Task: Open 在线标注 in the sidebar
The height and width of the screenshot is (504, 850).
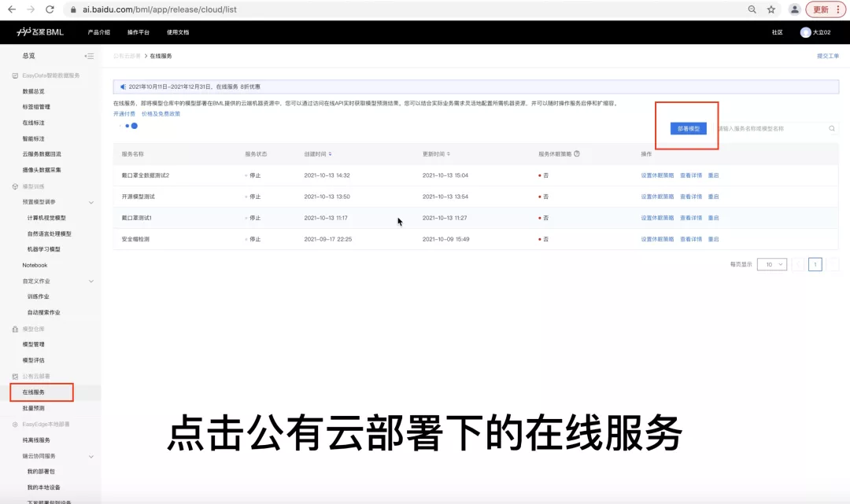Action: coord(34,123)
